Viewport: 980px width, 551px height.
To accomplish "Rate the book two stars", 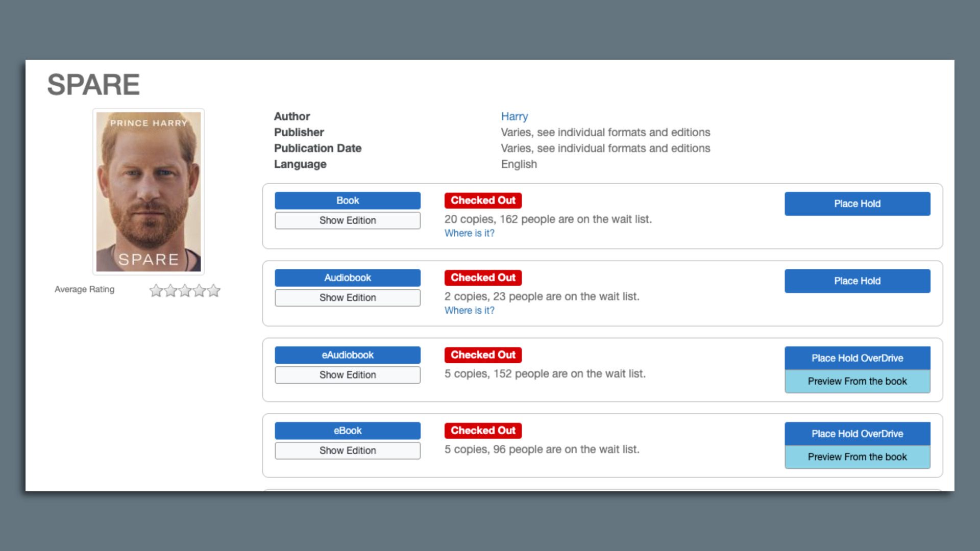I will click(x=170, y=290).
